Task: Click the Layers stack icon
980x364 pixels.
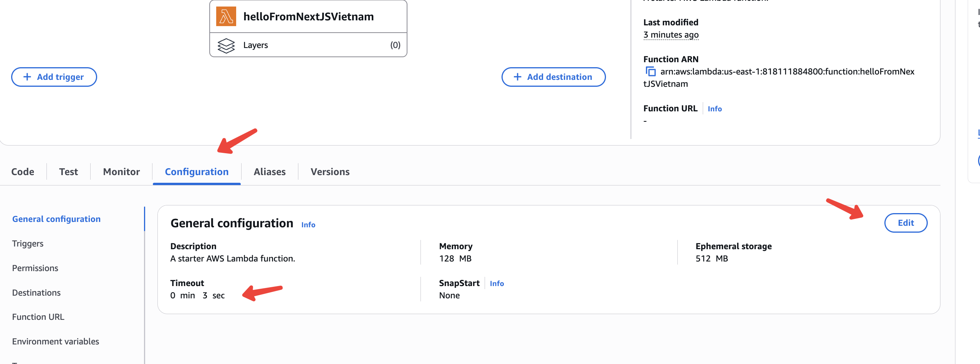Action: coord(226,46)
